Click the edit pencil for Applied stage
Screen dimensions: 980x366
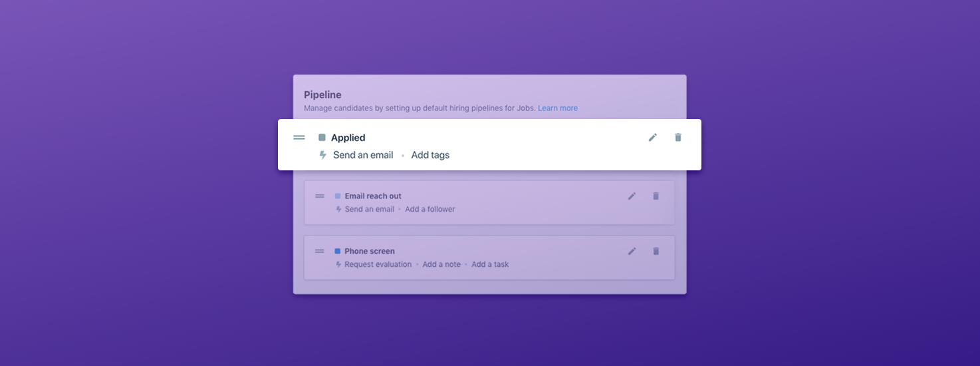tap(653, 137)
